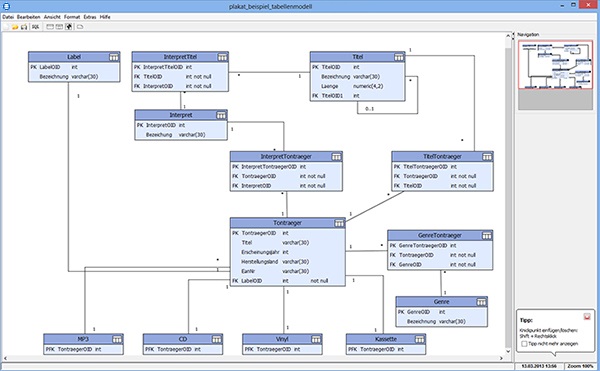Open the Datei menu
The height and width of the screenshot is (371, 600).
click(8, 17)
